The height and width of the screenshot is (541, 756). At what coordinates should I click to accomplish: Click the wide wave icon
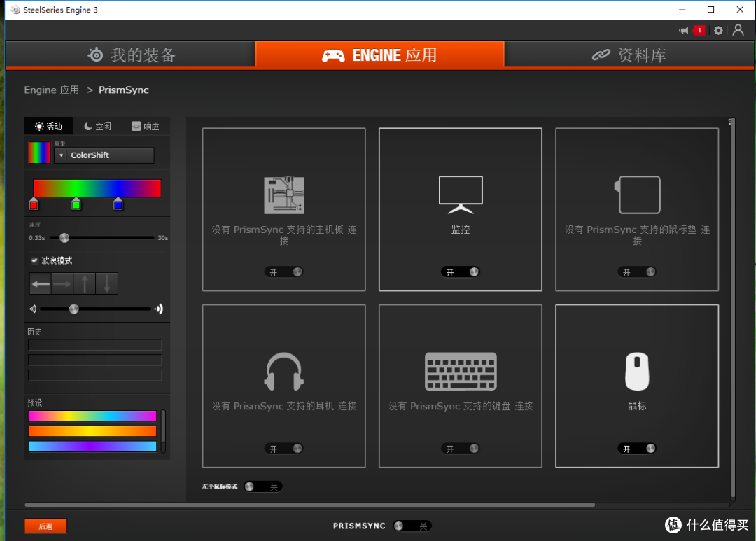point(159,309)
